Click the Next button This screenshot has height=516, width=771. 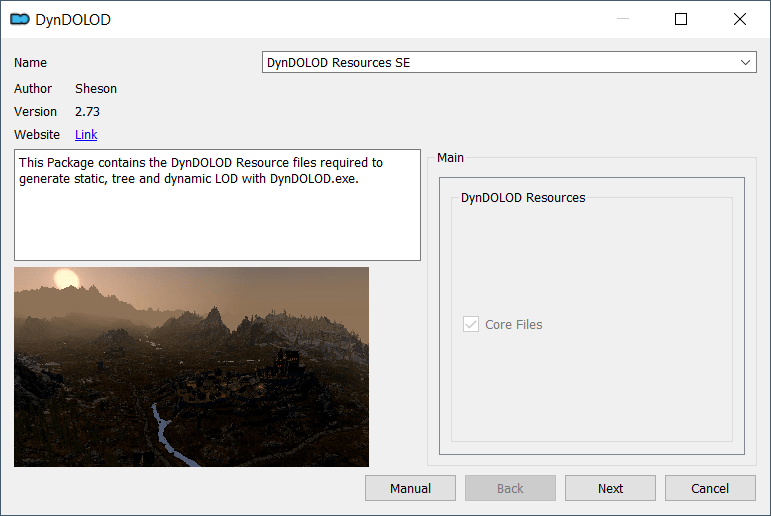pos(610,488)
